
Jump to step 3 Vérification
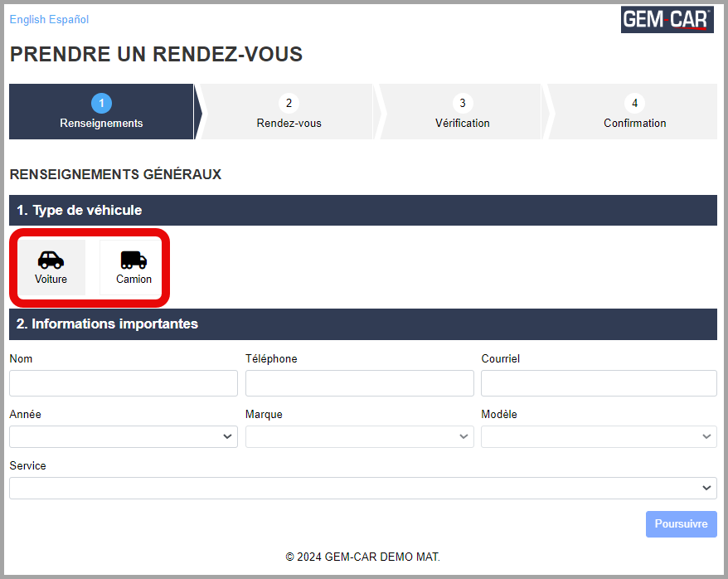(462, 112)
